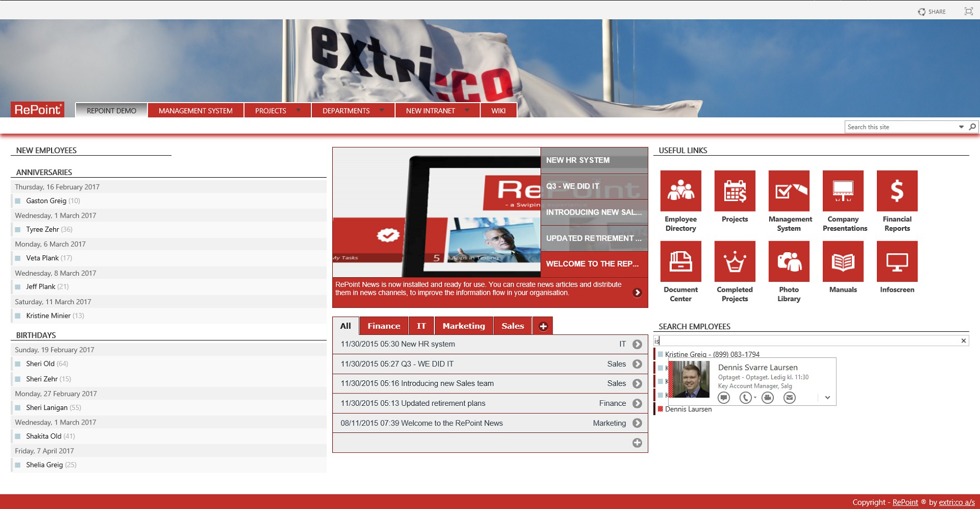Open the Manuals book tile
980x509 pixels.
[843, 261]
